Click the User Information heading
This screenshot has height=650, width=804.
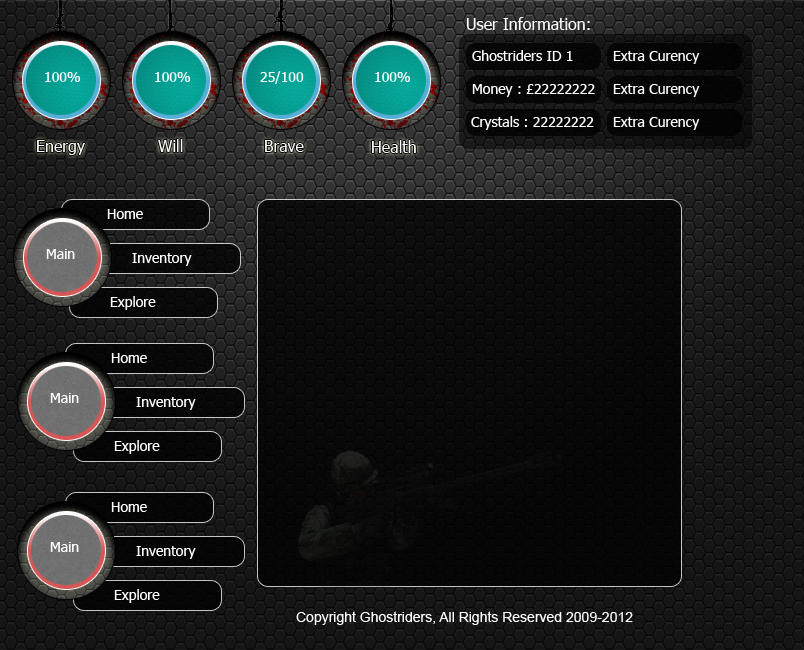click(x=528, y=24)
